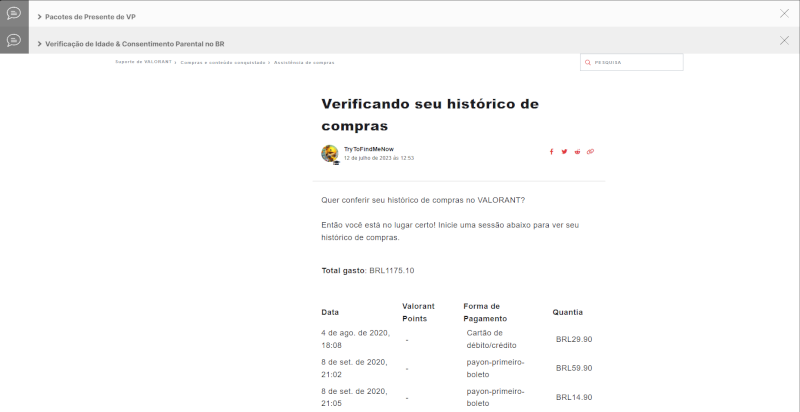Image resolution: width=800 pixels, height=412 pixels.
Task: Click the Valorant Points column header
Action: point(418,312)
